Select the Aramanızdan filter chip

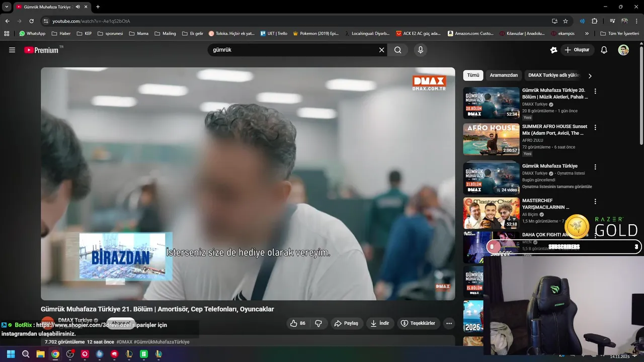(504, 75)
